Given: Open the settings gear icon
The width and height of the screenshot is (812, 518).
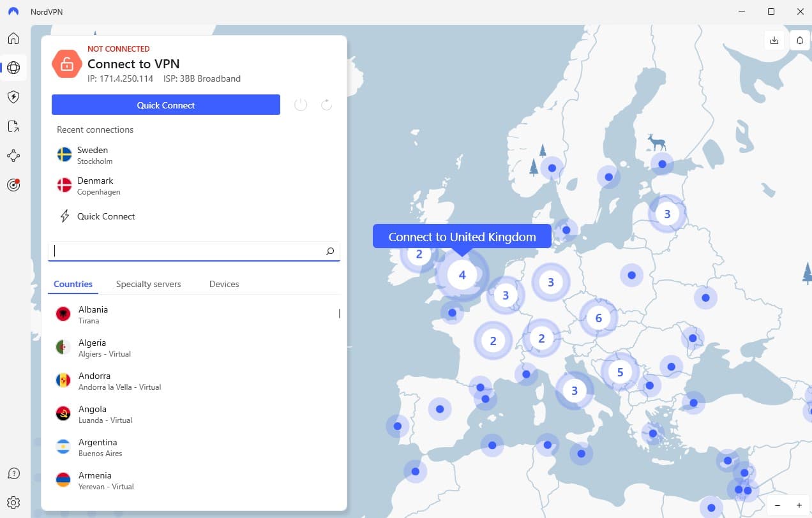Looking at the screenshot, I should point(13,503).
